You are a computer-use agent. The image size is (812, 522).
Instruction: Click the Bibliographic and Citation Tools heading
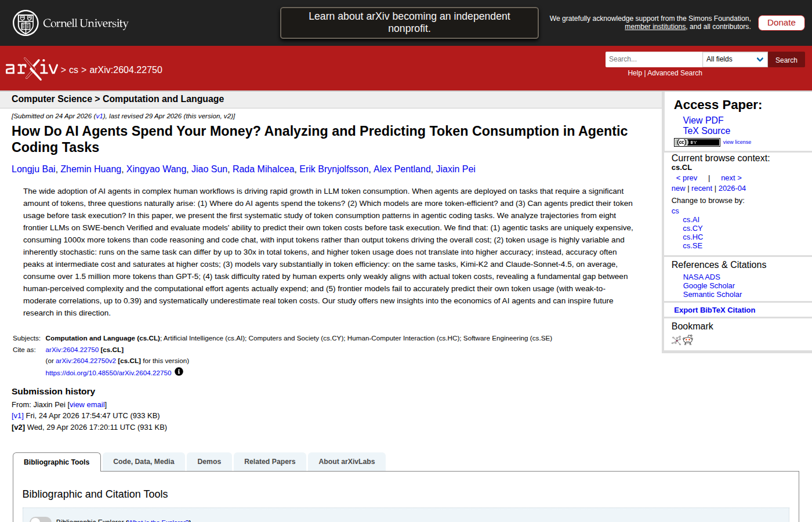(95, 494)
